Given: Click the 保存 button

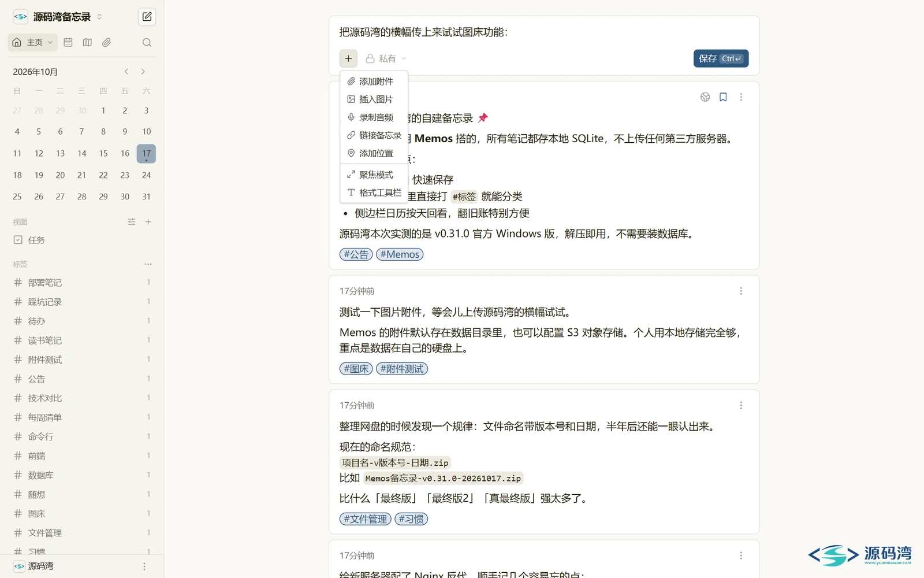Looking at the screenshot, I should pos(721,58).
